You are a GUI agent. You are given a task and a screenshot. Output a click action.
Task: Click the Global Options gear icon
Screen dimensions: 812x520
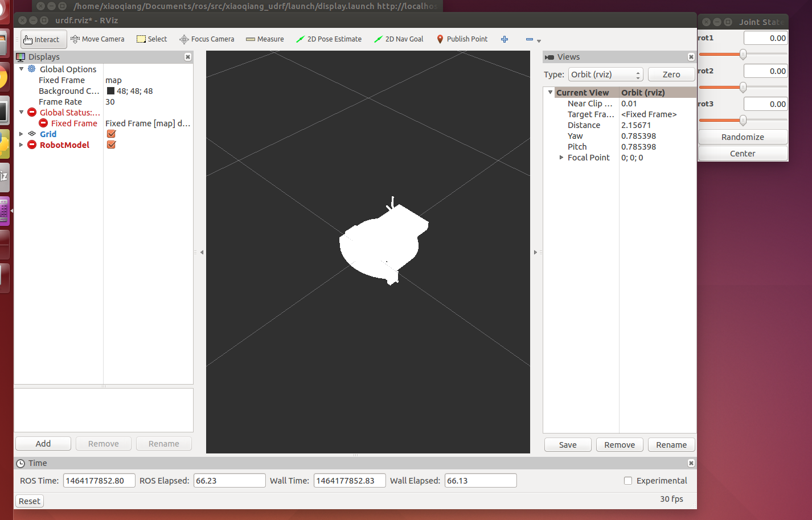tap(32, 69)
